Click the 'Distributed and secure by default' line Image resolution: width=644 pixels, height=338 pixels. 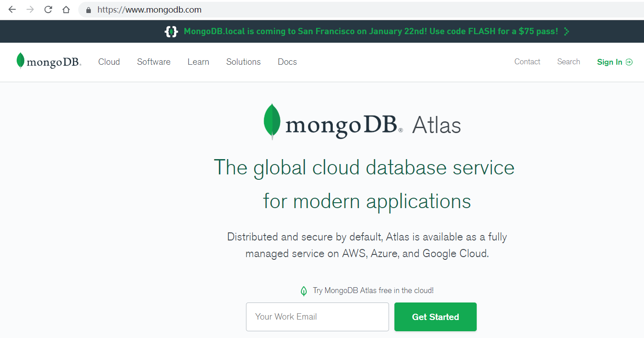[367, 237]
